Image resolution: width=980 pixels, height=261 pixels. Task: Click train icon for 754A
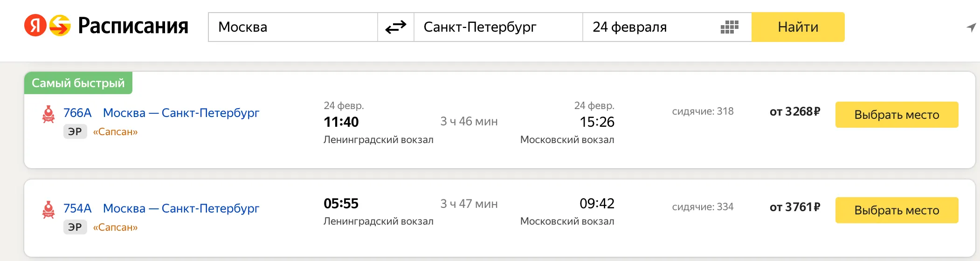point(48,210)
